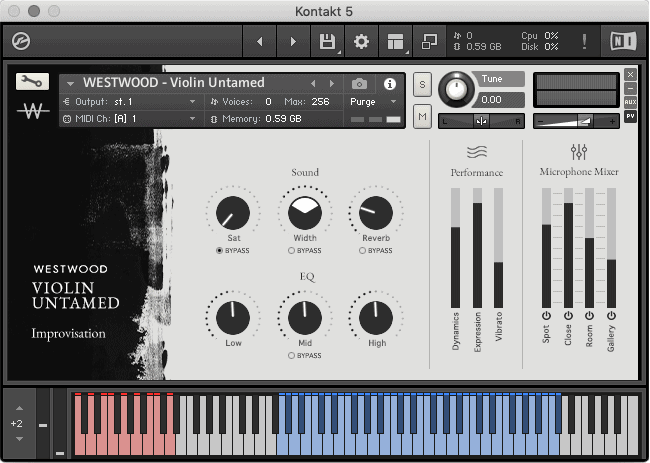
Task: Open the Kontakt browser icon
Action: click(x=21, y=41)
